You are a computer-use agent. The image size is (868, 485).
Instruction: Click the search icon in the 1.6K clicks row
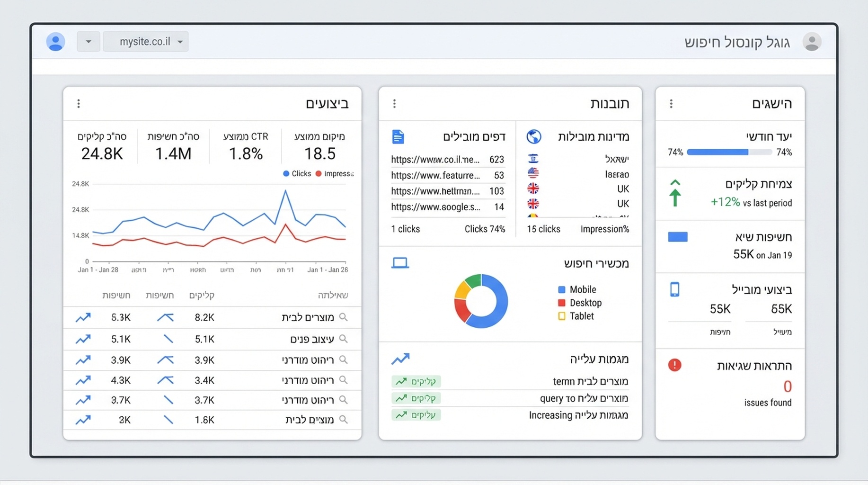(344, 419)
